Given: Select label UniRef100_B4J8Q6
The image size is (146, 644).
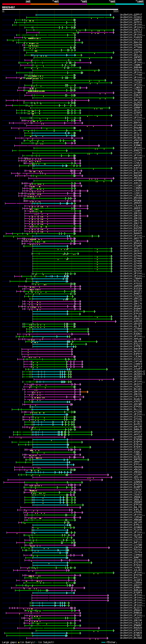Looking at the screenshot, I should tap(131, 638).
